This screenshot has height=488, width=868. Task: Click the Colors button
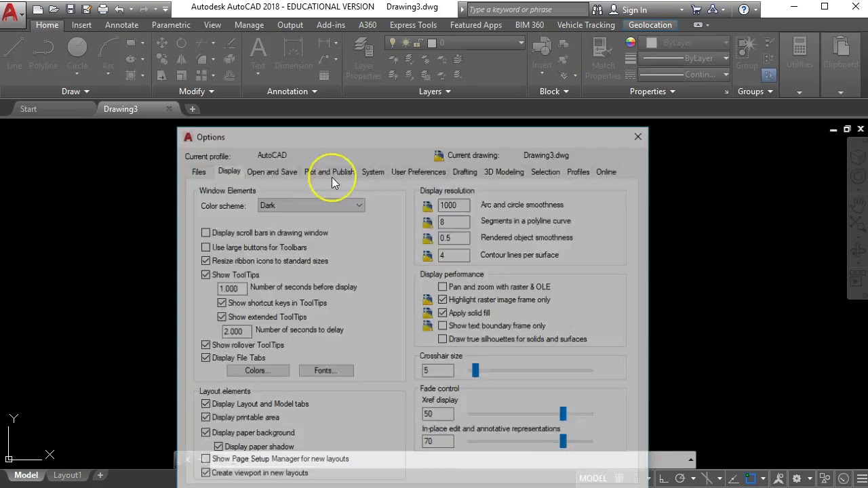[257, 370]
